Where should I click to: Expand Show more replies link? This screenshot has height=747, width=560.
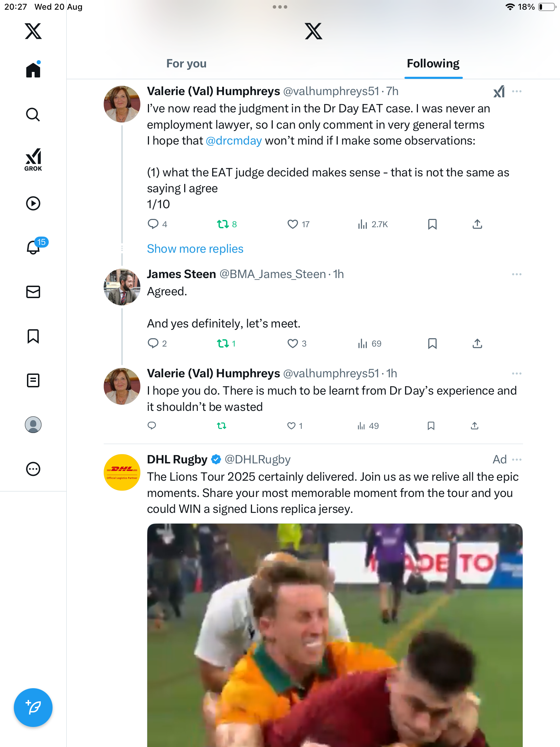coord(195,249)
